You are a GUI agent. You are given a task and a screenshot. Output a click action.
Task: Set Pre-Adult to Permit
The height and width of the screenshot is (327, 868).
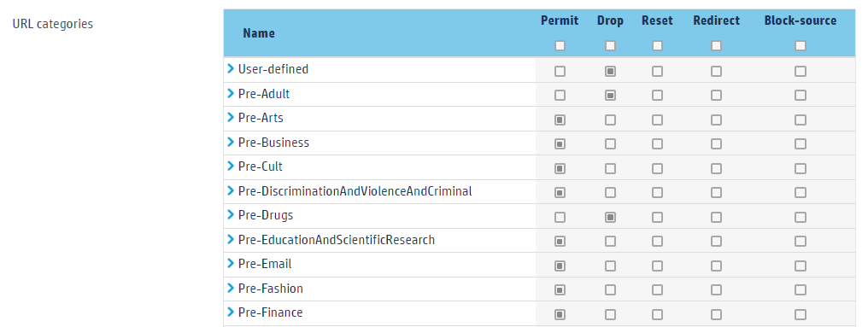(x=560, y=95)
